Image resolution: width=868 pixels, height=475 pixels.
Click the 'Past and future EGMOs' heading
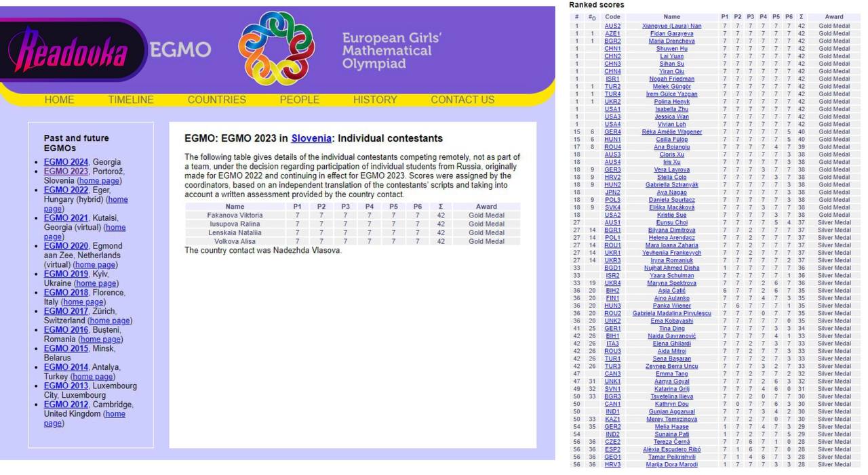tap(76, 143)
